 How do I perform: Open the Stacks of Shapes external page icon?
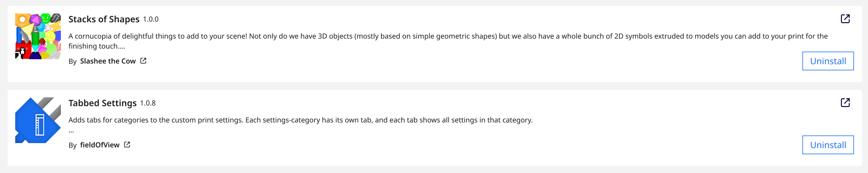[845, 18]
